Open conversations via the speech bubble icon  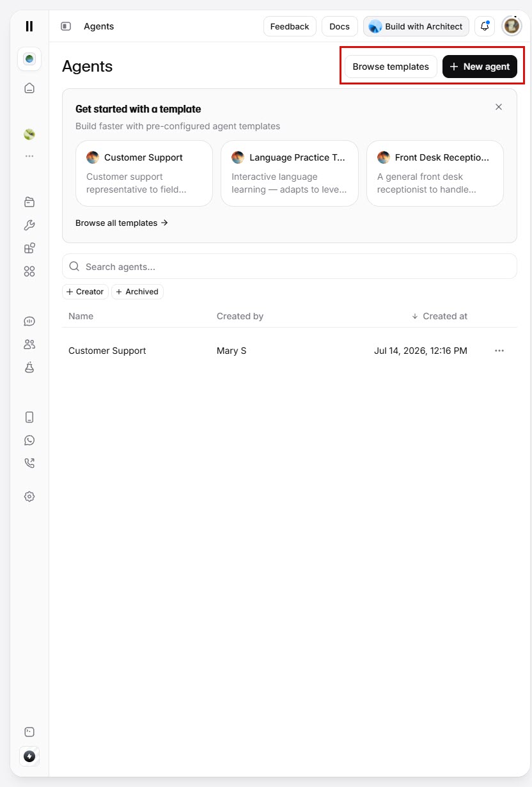tap(29, 321)
